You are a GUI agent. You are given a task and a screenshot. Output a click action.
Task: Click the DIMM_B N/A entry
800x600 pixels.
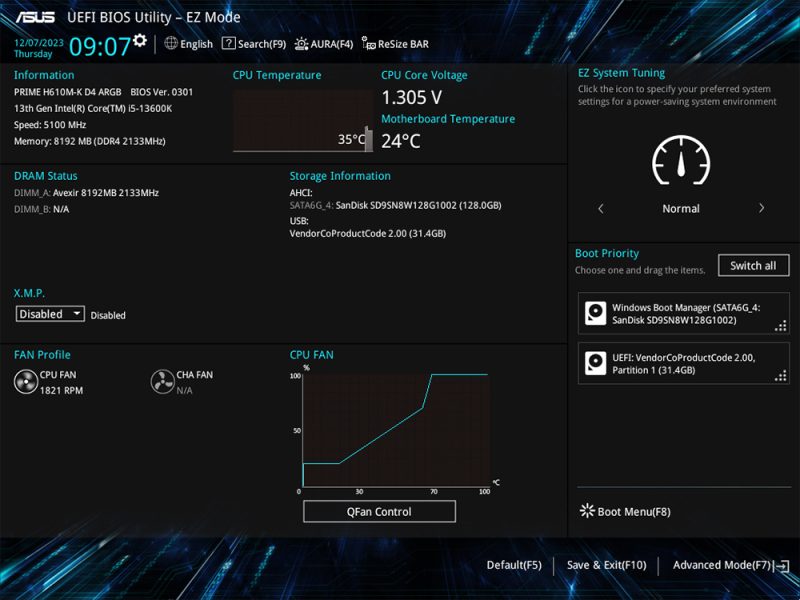pyautogui.click(x=41, y=209)
